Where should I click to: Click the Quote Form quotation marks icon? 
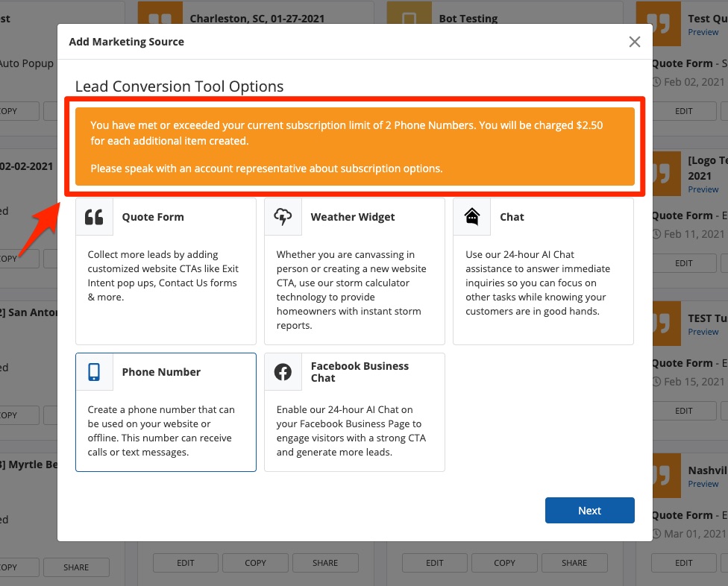coord(94,217)
